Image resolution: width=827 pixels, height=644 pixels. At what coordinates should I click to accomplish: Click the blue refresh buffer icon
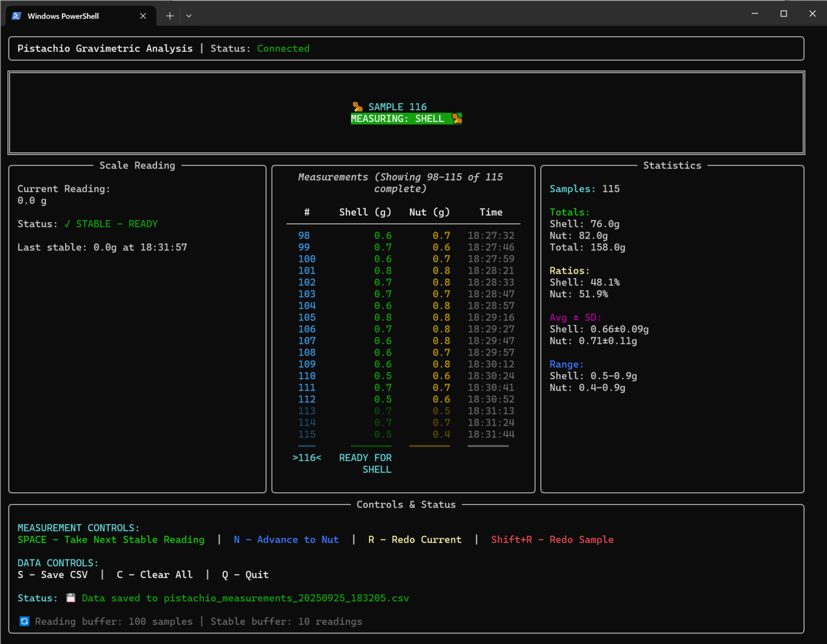click(24, 622)
